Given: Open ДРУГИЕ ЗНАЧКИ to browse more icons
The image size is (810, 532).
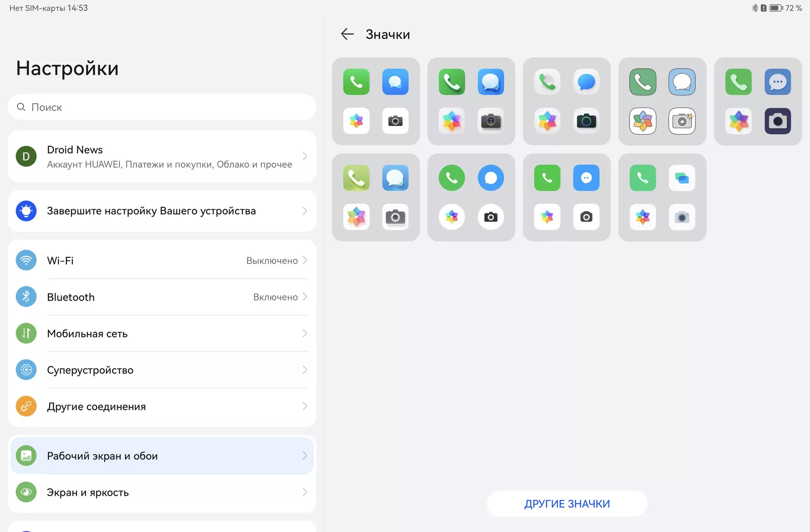Looking at the screenshot, I should coord(567,503).
